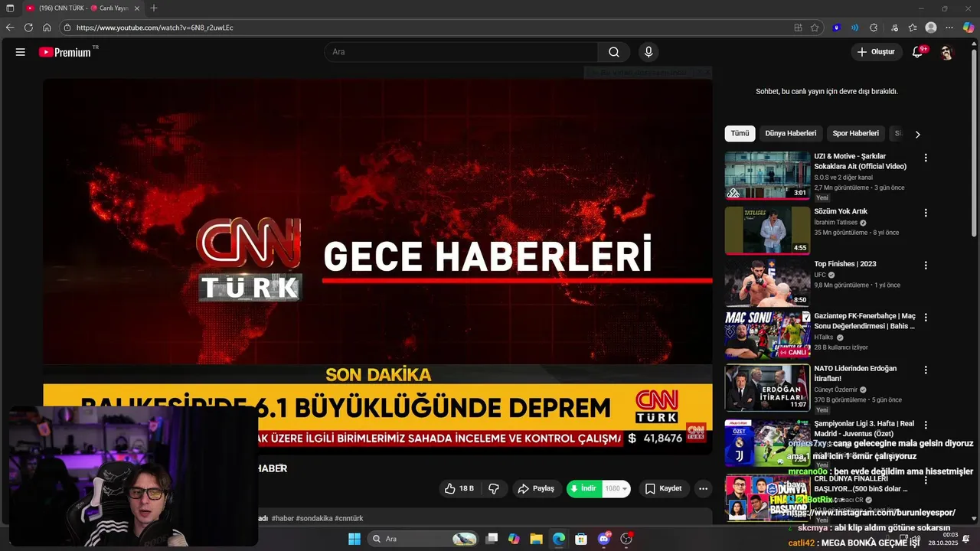Open File Explorer from taskbar
The width and height of the screenshot is (980, 551).
[536, 539]
